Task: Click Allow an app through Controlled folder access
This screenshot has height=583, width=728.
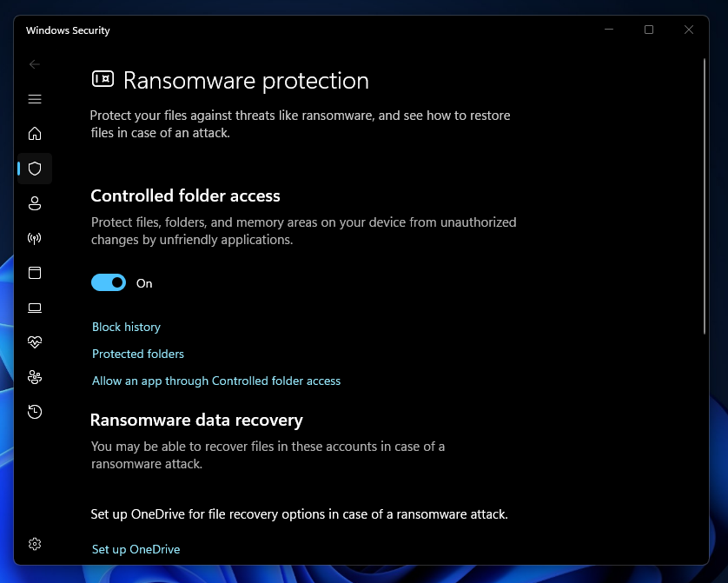Action: [x=216, y=381]
